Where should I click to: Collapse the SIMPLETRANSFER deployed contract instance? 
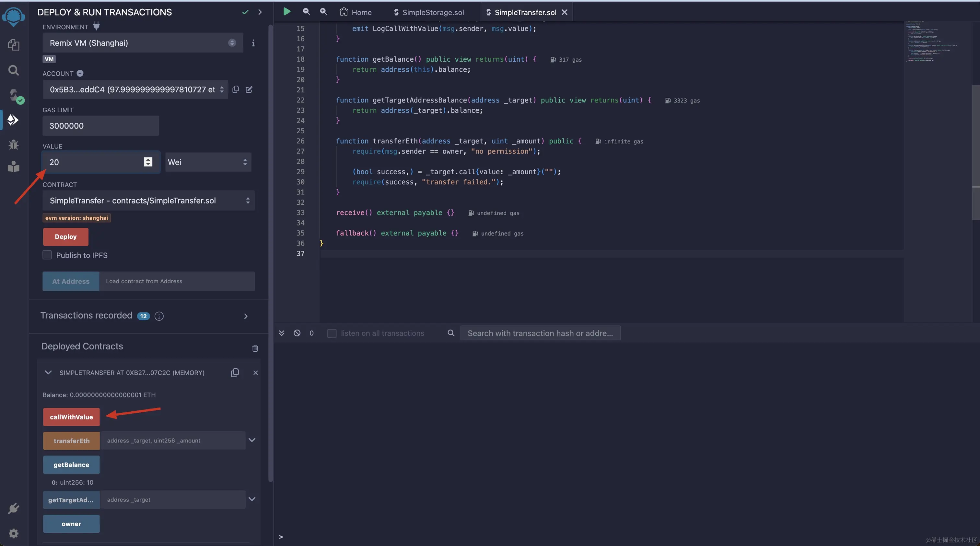[48, 373]
